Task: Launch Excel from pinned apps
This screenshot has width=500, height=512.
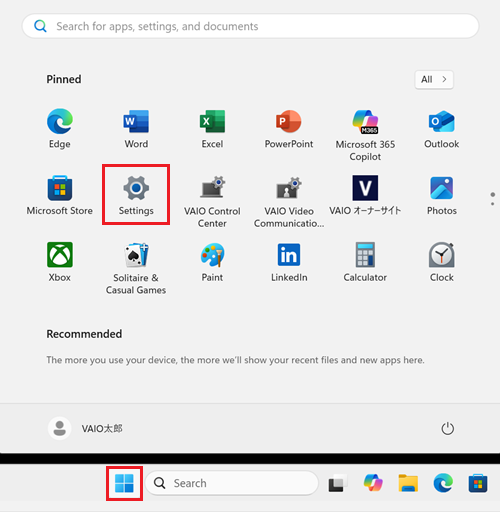Action: (212, 128)
